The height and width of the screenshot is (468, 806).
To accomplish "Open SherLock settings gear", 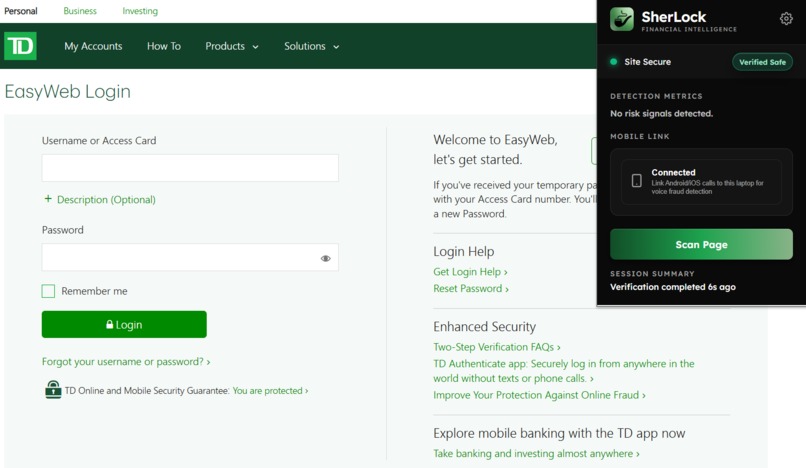I will (786, 19).
